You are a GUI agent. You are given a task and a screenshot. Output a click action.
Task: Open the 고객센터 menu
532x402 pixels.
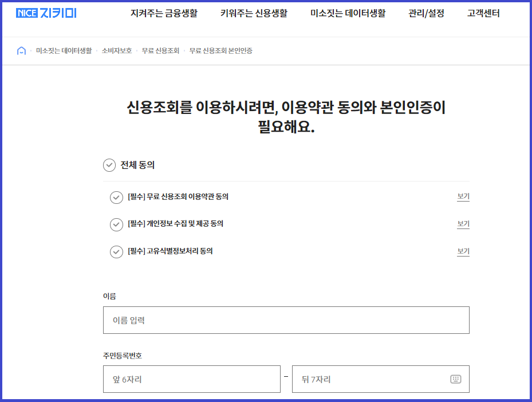pyautogui.click(x=483, y=13)
